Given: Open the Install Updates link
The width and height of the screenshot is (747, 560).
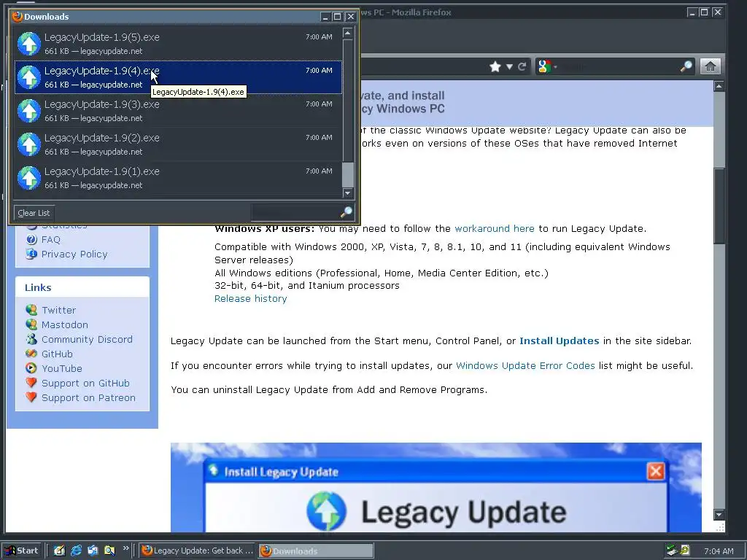Looking at the screenshot, I should click(x=560, y=341).
